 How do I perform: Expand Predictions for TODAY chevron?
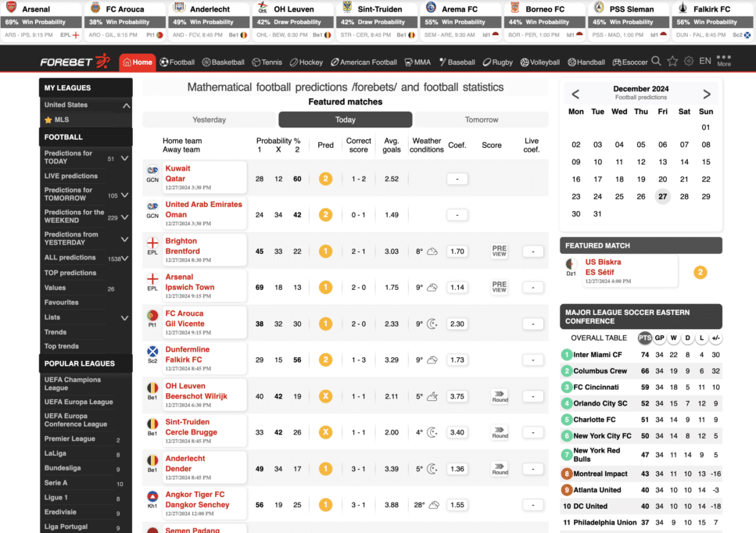pos(125,158)
